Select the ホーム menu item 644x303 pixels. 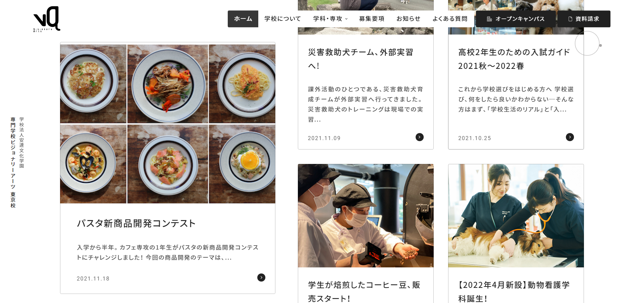[243, 19]
